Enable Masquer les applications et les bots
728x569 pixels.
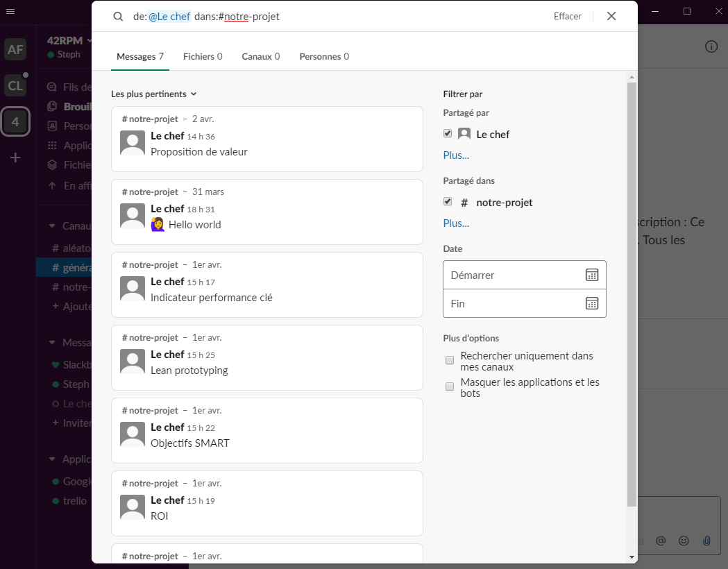click(450, 387)
